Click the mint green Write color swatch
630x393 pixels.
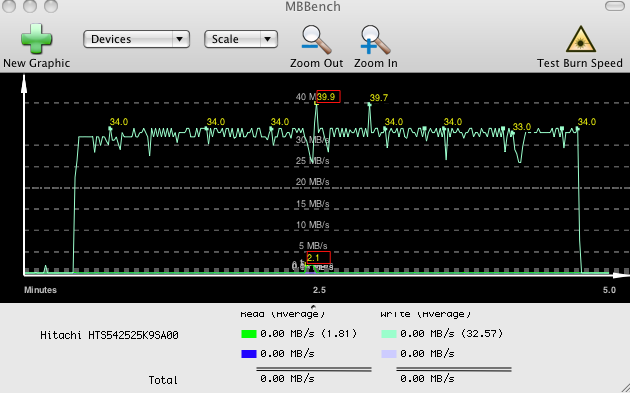(x=389, y=334)
